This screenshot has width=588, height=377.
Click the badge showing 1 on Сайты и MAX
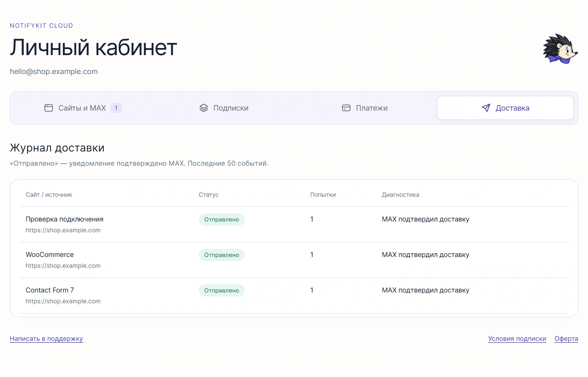(116, 108)
